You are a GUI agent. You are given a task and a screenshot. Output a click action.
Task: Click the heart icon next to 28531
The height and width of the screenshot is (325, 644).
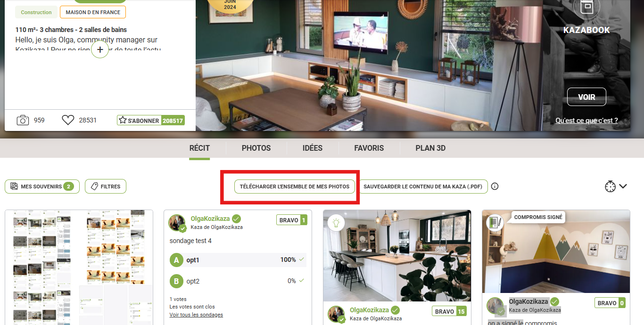point(68,120)
